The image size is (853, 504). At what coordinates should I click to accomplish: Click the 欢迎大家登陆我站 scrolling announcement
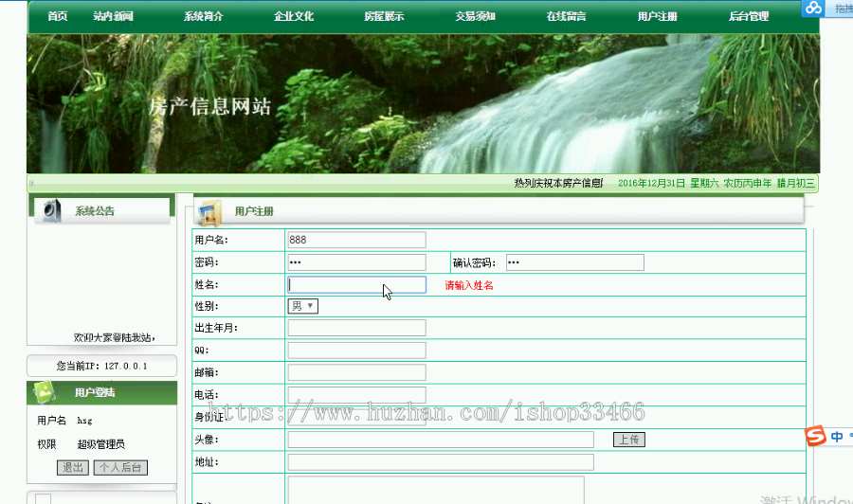(115, 337)
